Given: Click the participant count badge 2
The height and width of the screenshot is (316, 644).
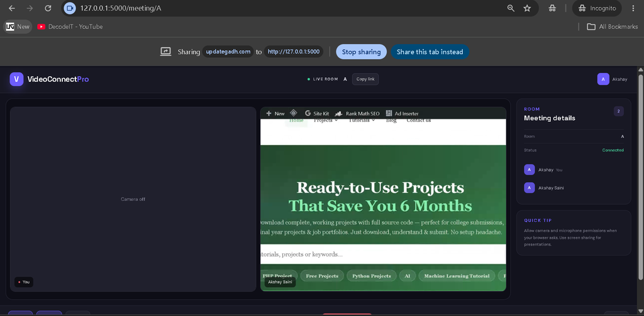Looking at the screenshot, I should [619, 111].
